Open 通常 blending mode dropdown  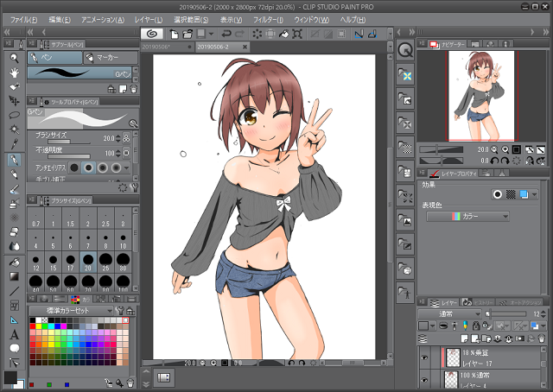pos(449,313)
